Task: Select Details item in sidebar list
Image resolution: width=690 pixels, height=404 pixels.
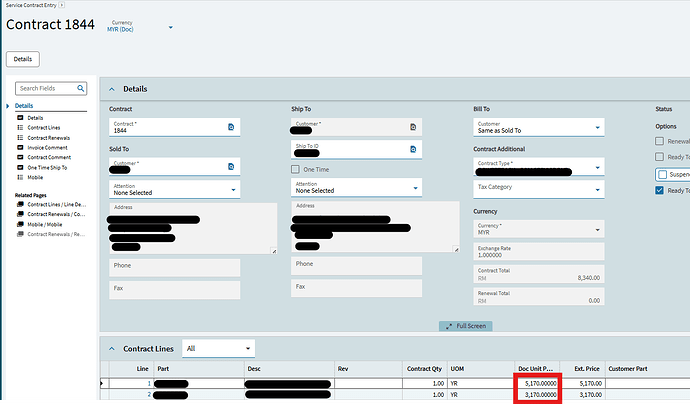Action: tap(35, 118)
